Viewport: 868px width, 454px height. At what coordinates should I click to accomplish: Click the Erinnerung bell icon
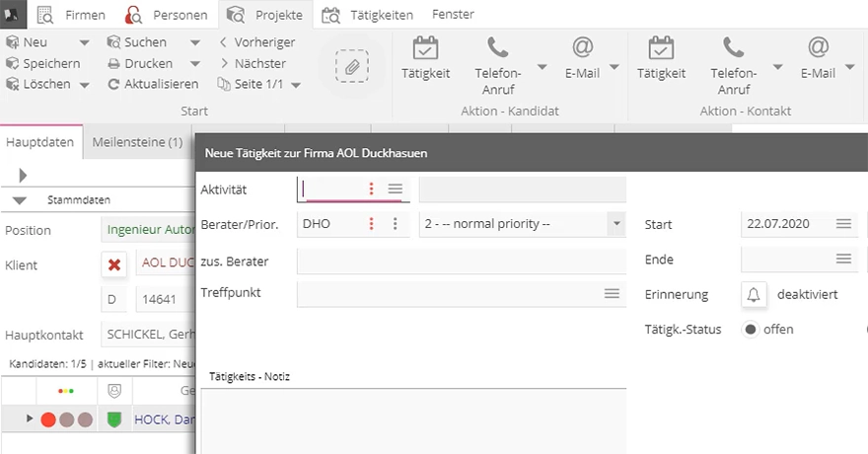[754, 294]
